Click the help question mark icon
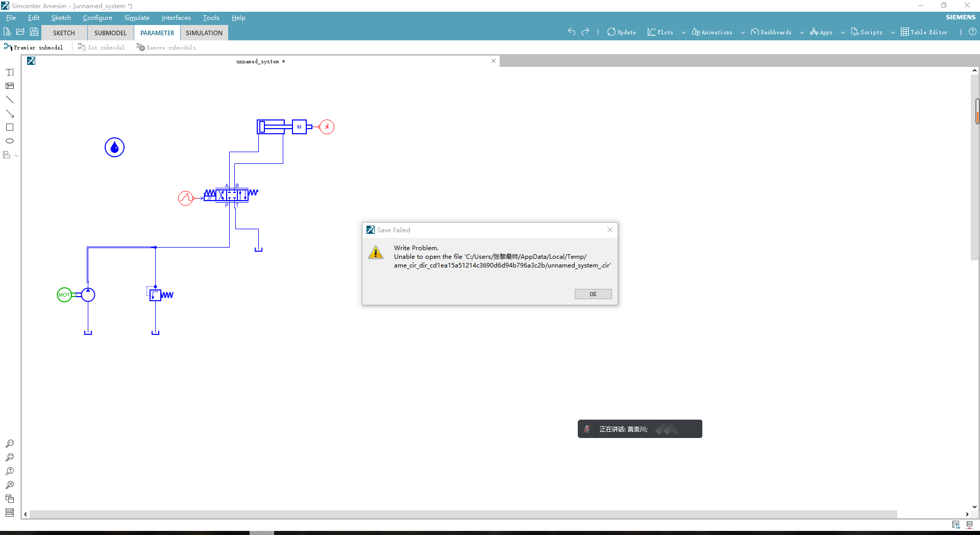Viewport: 980px width, 535px height. 972,32
